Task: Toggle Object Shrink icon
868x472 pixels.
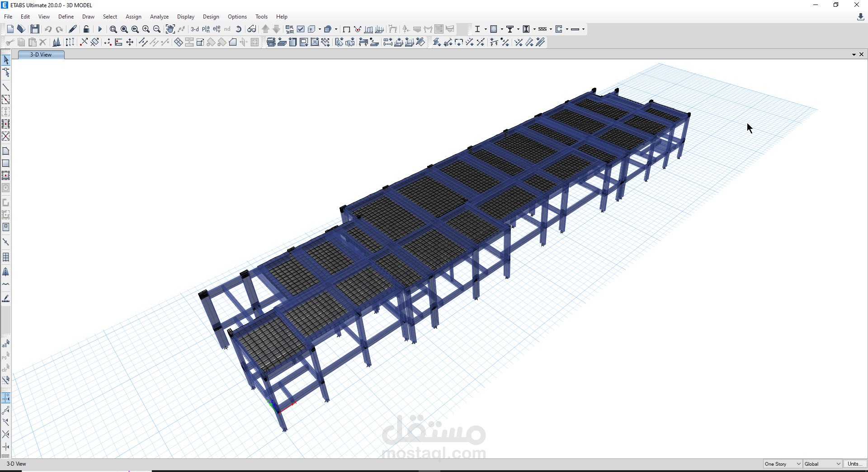Action: (290, 29)
